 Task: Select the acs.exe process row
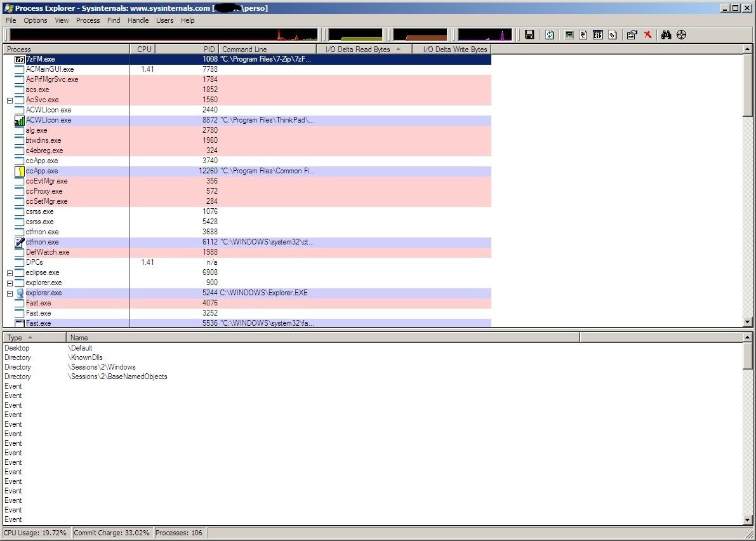point(248,90)
